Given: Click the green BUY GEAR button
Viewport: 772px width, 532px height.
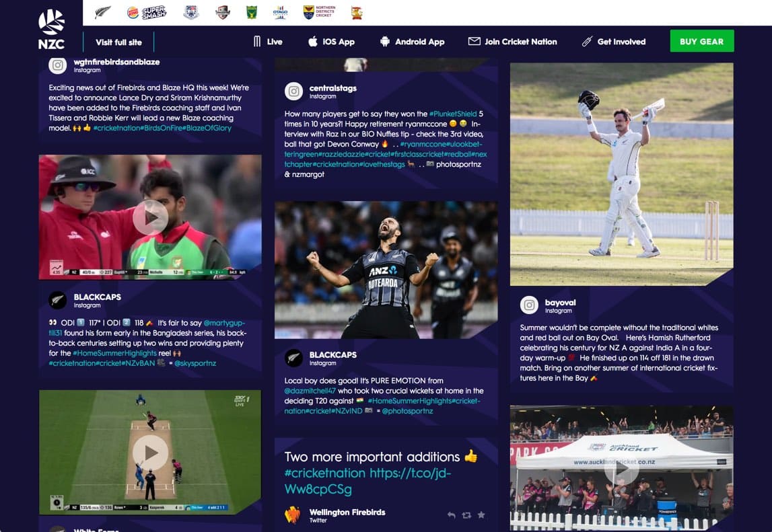Looking at the screenshot, I should point(701,41).
